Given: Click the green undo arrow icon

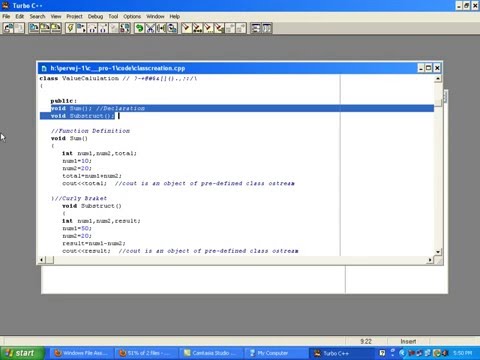Looking at the screenshot, I should point(139,28).
